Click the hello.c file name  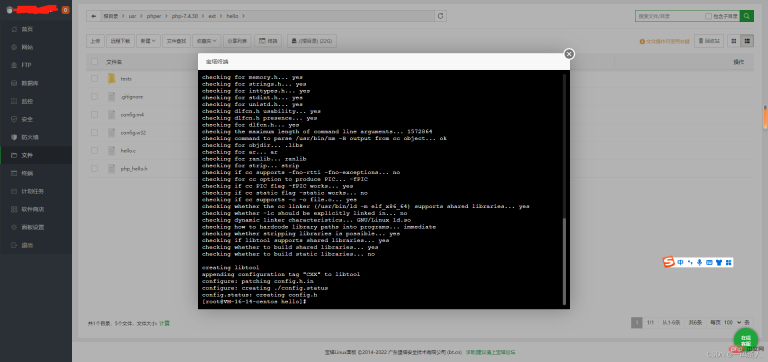(127, 150)
